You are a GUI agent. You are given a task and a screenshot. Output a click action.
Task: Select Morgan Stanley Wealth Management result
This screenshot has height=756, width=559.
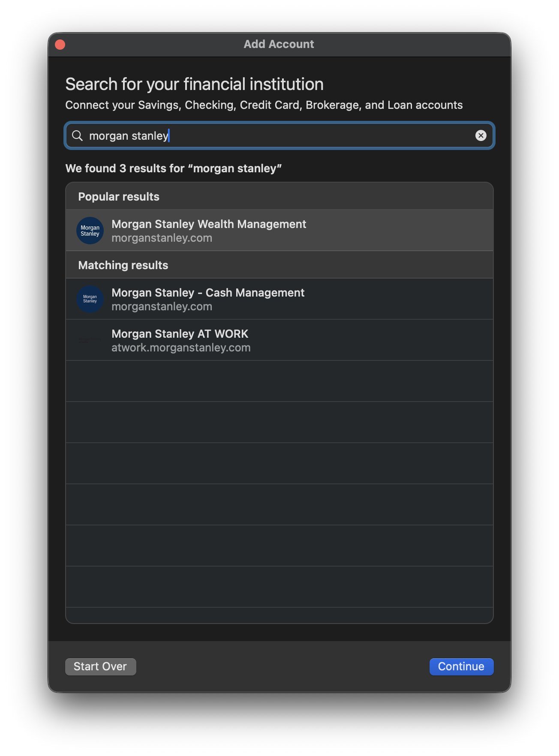(x=279, y=231)
